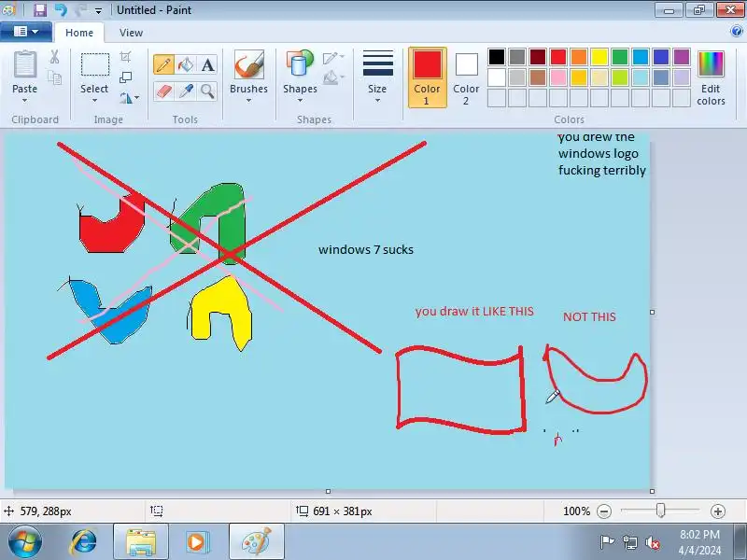This screenshot has height=560, width=747.
Task: Expand the Shapes dropdown arrow
Action: pos(300,101)
